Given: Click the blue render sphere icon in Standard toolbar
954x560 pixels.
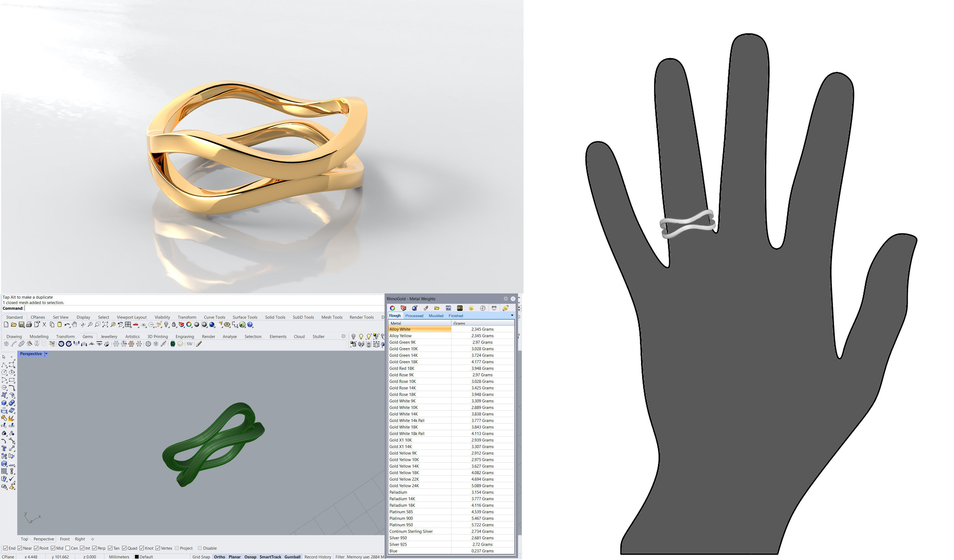Looking at the screenshot, I should (x=212, y=325).
